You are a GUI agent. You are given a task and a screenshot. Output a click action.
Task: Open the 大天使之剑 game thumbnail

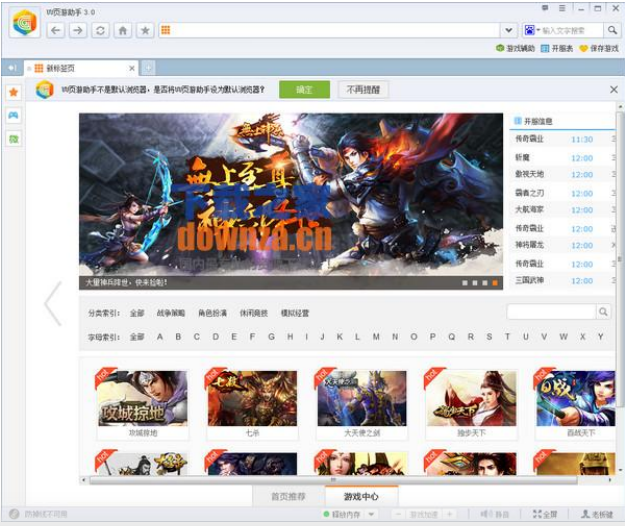click(x=362, y=398)
